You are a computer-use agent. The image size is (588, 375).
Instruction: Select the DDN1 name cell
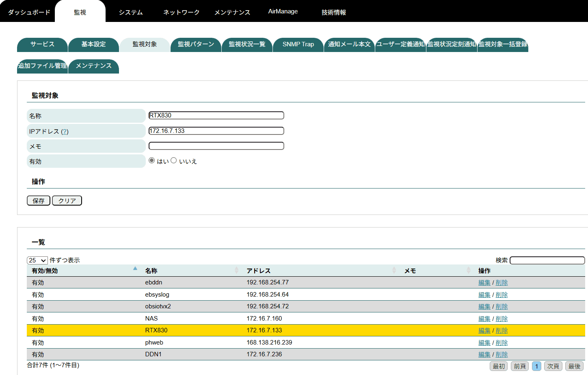click(153, 354)
